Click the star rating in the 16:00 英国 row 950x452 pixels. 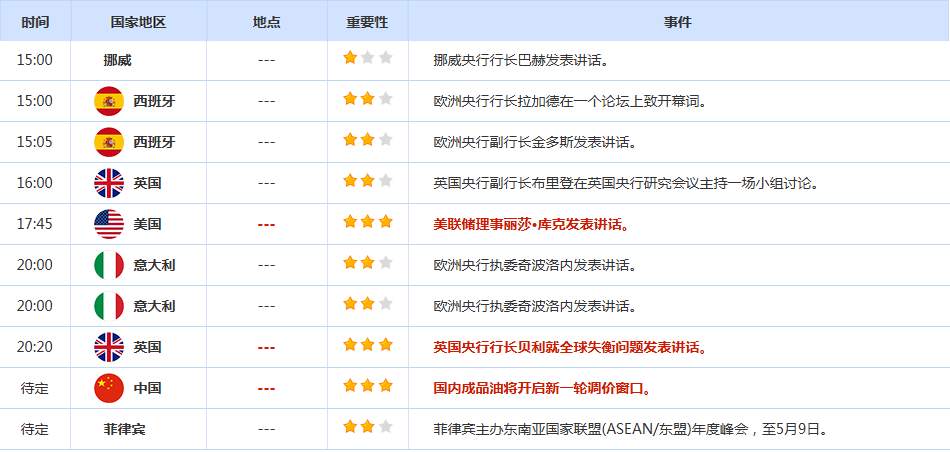pos(368,181)
